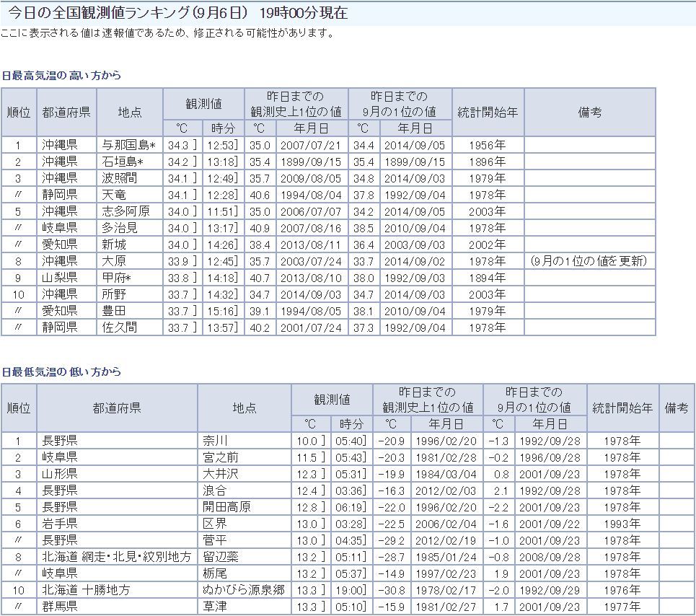Select the 天竜 location entry
The width and height of the screenshot is (696, 616).
[x=114, y=195]
